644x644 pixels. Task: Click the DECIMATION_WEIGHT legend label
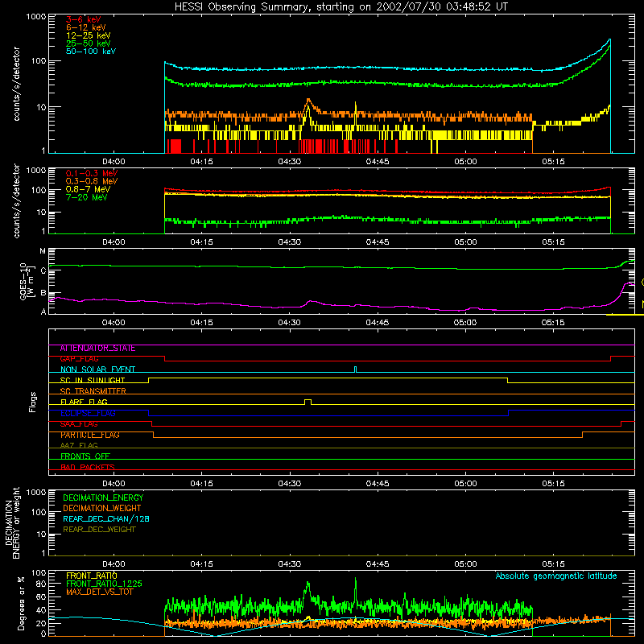(102, 508)
